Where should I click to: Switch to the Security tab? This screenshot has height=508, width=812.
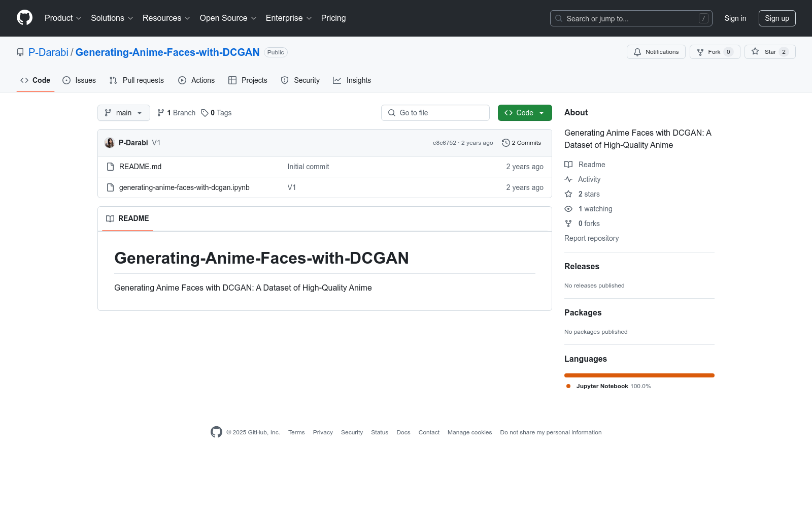[300, 80]
